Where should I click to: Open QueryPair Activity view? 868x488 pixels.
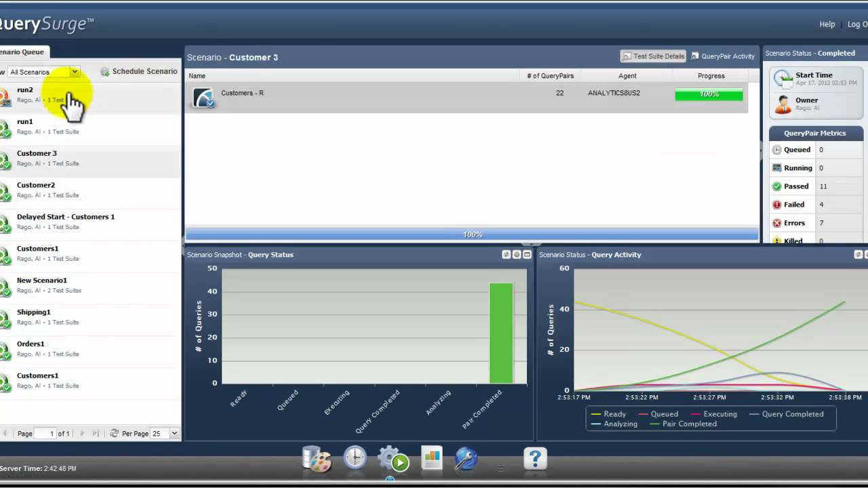coord(723,56)
